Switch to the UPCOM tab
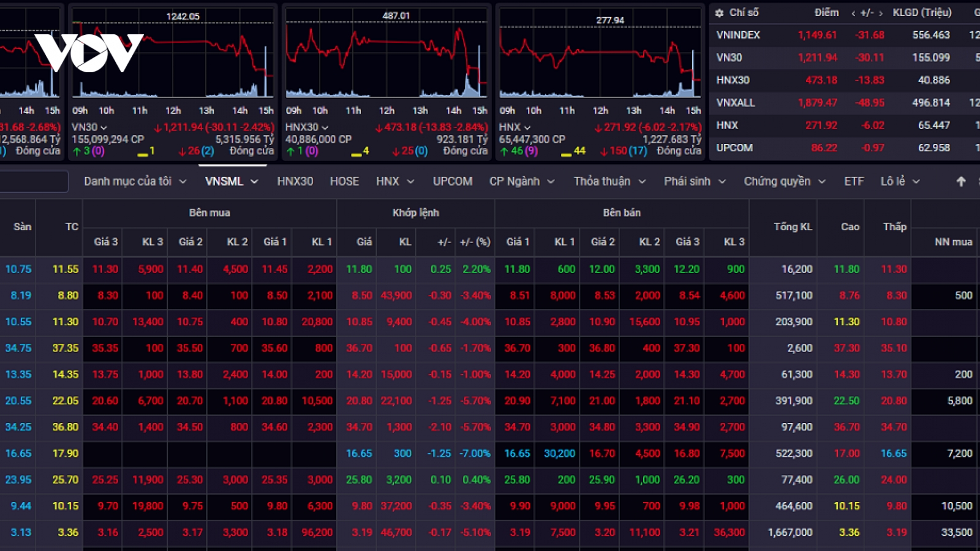The width and height of the screenshot is (980, 551). pos(453,181)
